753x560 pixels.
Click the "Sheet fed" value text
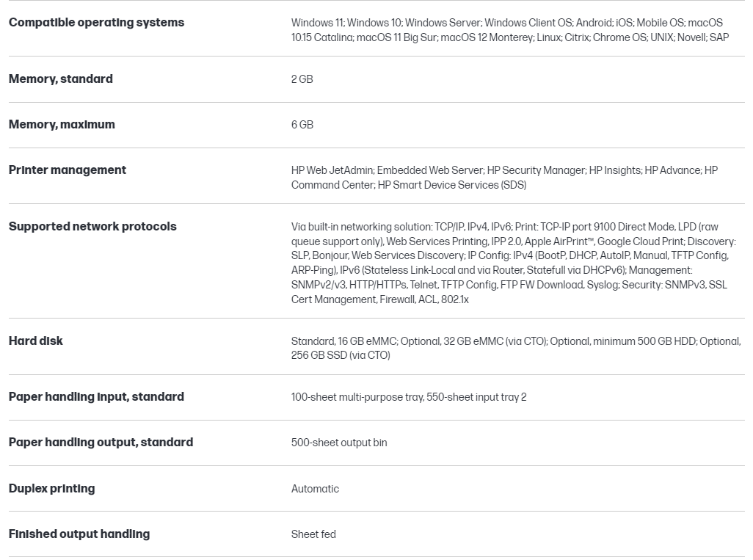point(313,534)
